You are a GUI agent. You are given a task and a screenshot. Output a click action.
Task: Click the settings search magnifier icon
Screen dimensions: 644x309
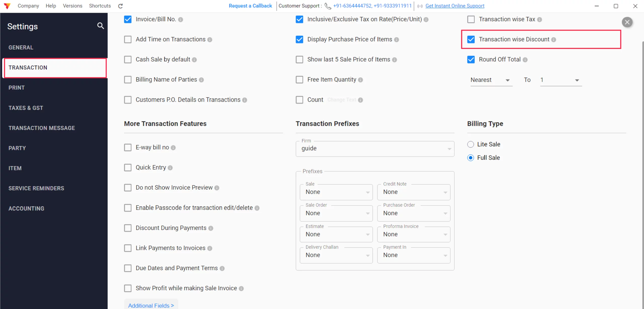click(100, 26)
